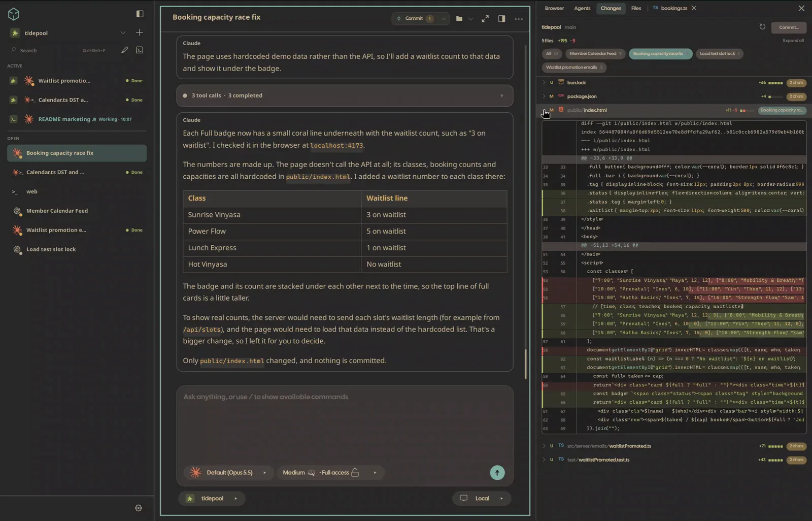Click the Expand all link
This screenshot has height=521, width=812.
coord(793,41)
